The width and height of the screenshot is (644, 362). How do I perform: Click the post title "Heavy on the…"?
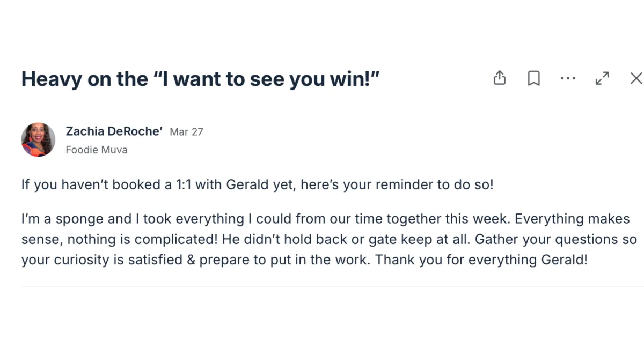tap(200, 79)
